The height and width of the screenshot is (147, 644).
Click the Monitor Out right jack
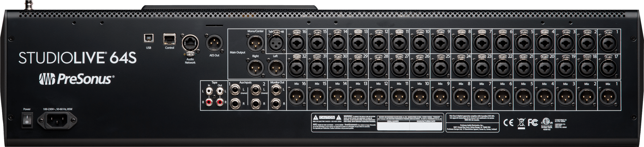pos(276,103)
